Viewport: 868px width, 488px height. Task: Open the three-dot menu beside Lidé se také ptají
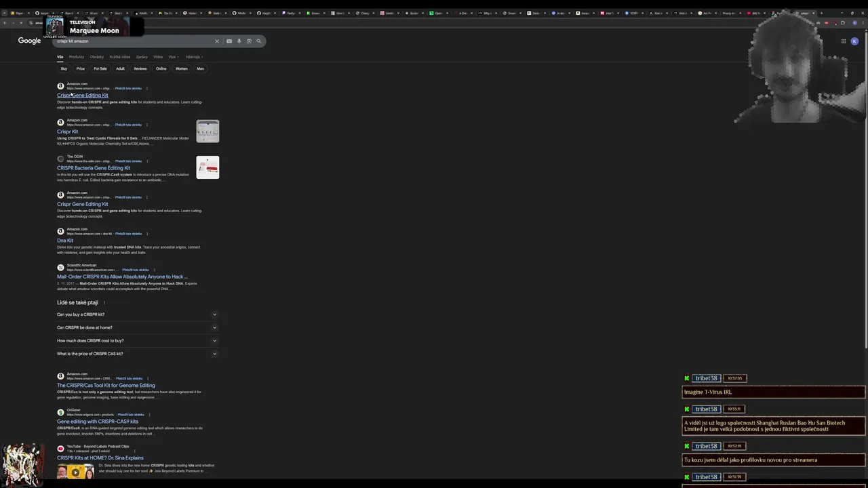(x=104, y=303)
